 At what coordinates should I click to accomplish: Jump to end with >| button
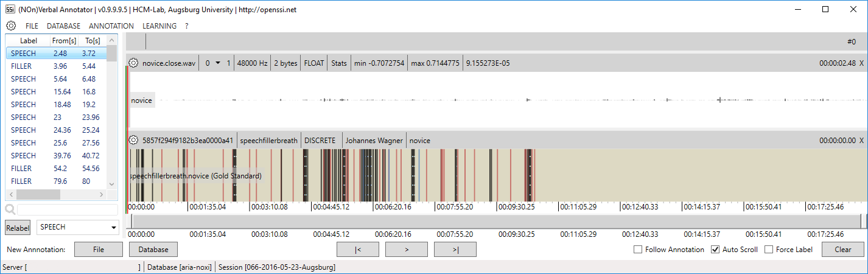click(x=455, y=250)
